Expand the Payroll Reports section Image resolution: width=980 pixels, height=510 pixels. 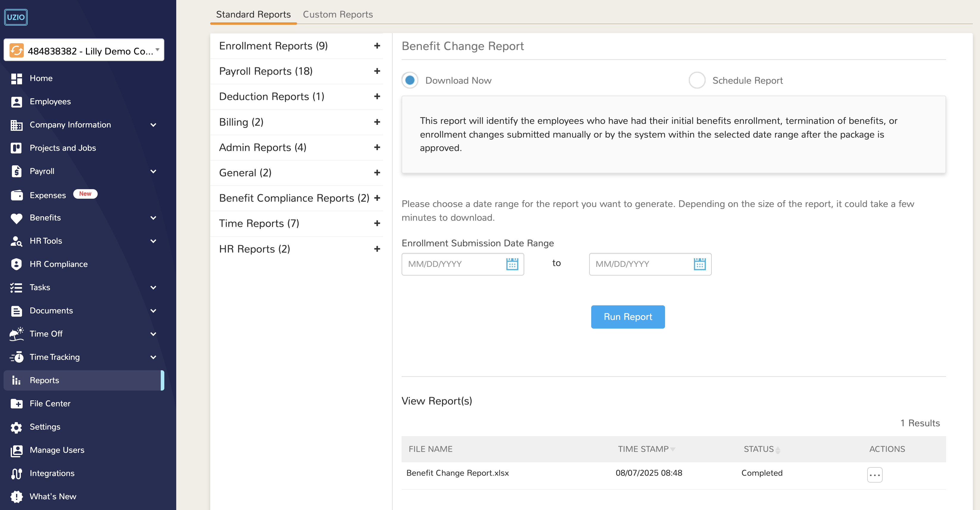pyautogui.click(x=377, y=71)
